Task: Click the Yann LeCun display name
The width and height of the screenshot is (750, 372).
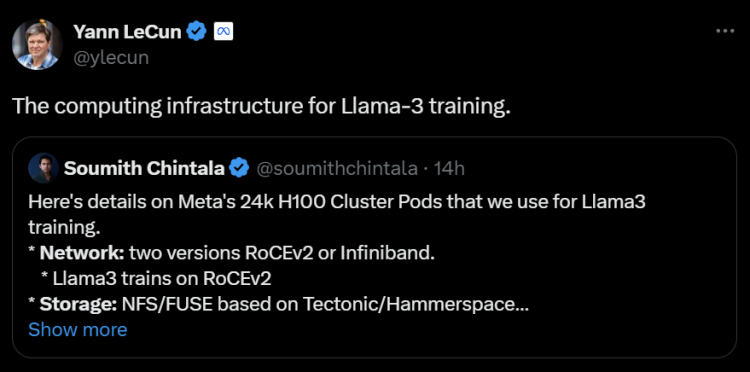Action: (127, 32)
